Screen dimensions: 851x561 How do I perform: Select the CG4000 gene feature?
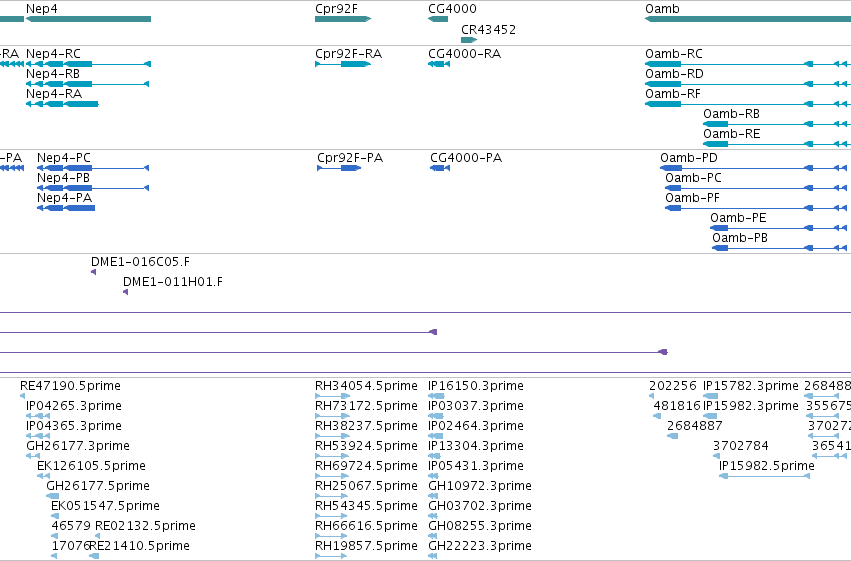click(438, 19)
